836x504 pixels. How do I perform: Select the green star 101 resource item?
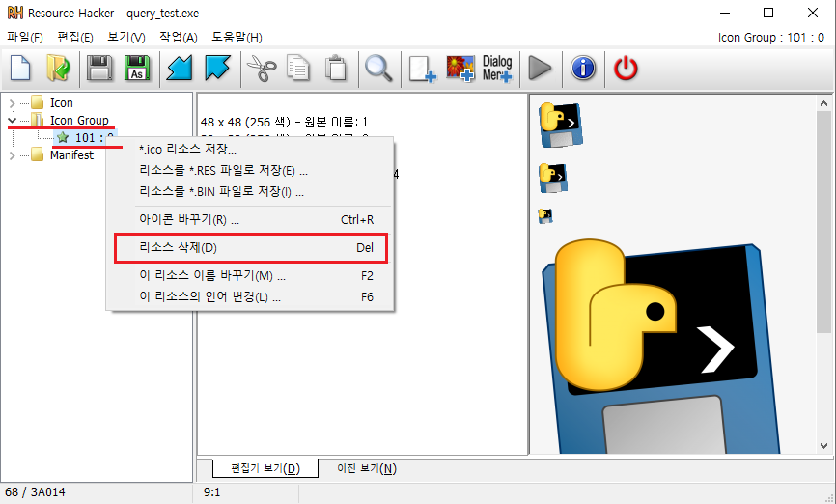(85, 138)
